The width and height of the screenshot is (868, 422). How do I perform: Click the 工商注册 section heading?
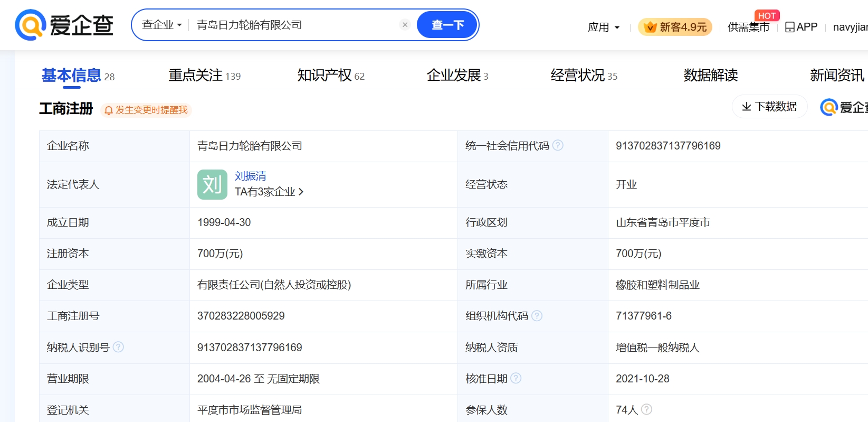66,109
